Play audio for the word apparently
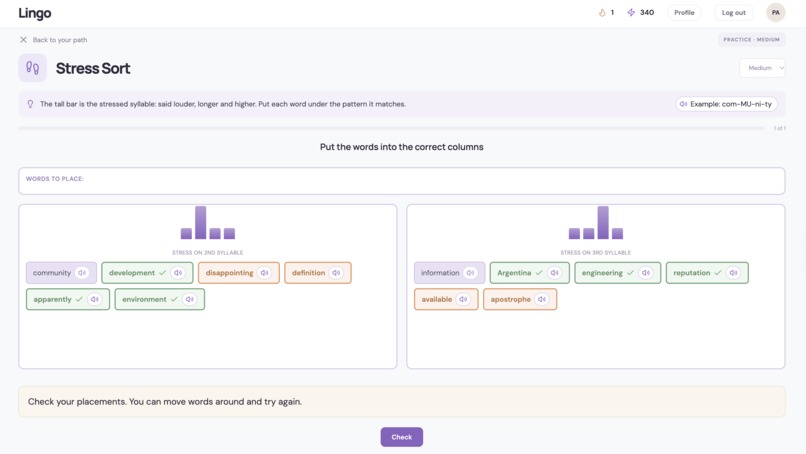Viewport: 806px width, 454px height. click(95, 299)
